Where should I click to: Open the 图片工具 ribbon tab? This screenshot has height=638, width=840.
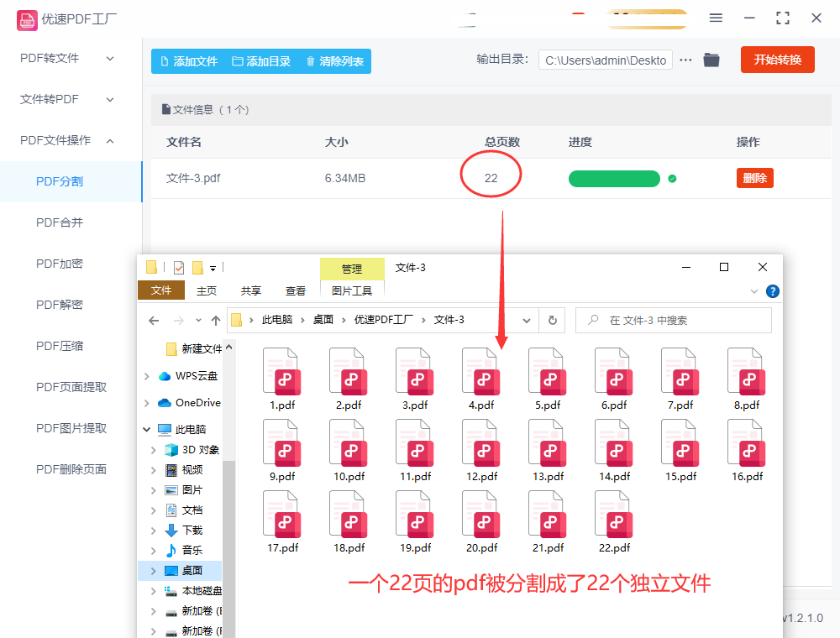point(352,290)
